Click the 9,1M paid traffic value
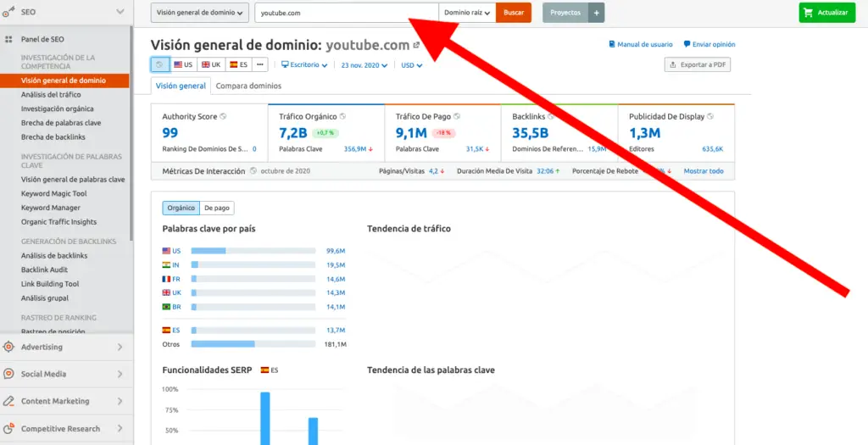868x445 pixels. (411, 133)
